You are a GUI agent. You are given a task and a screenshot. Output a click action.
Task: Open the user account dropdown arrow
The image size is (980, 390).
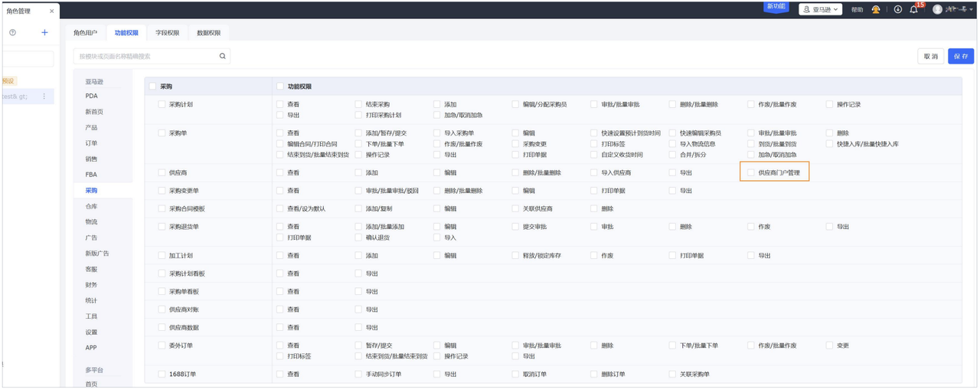(970, 10)
